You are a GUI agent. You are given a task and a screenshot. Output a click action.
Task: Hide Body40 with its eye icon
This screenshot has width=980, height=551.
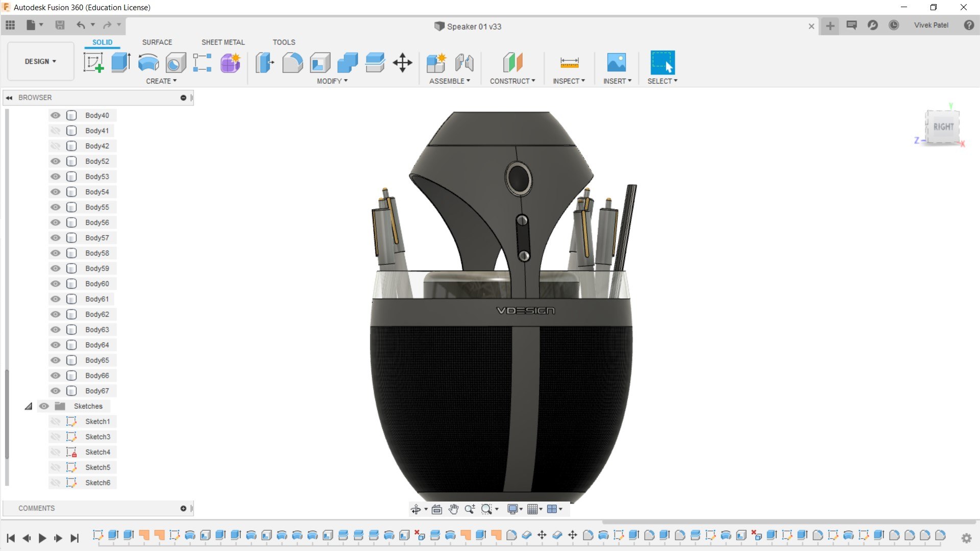(x=55, y=115)
